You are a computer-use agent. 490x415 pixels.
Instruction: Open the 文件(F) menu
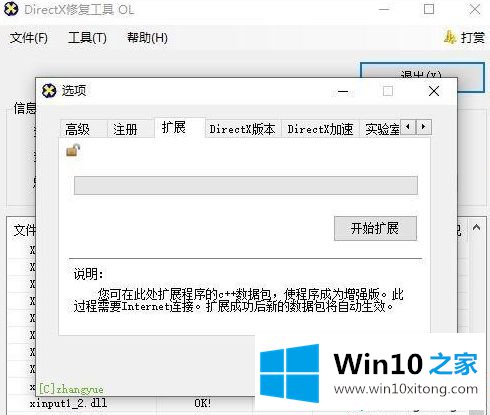coord(29,38)
